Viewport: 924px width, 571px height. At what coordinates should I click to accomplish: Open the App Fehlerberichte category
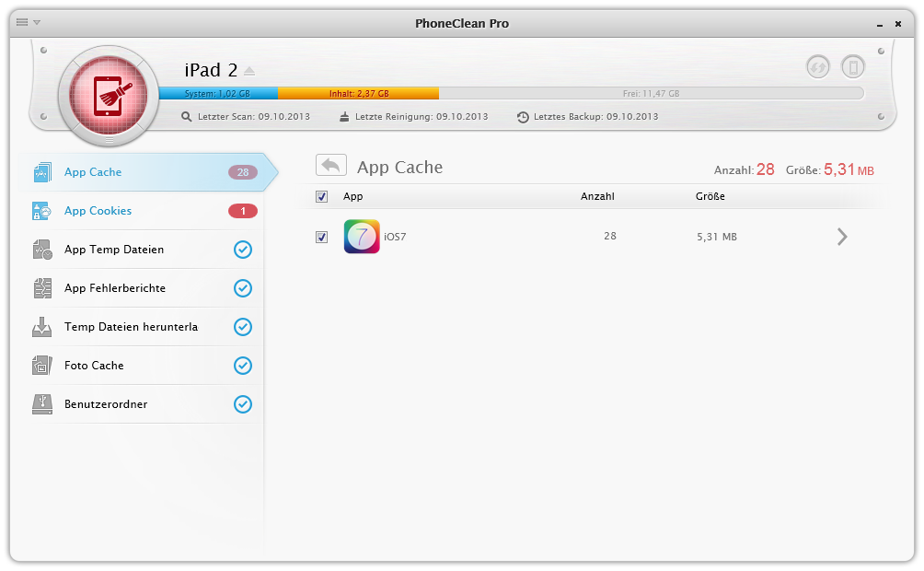tap(142, 288)
